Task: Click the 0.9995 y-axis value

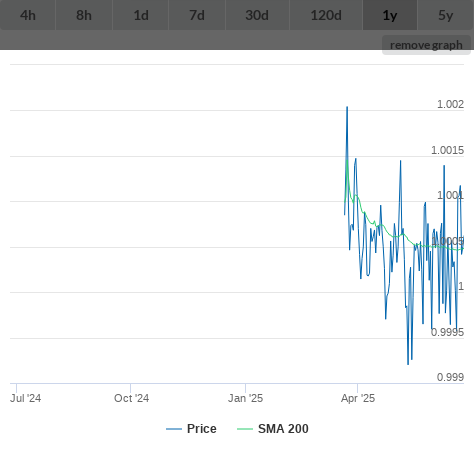Action: coord(447,332)
